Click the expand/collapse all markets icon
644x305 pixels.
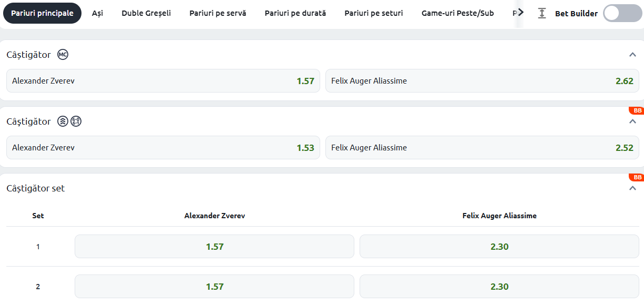tap(542, 13)
